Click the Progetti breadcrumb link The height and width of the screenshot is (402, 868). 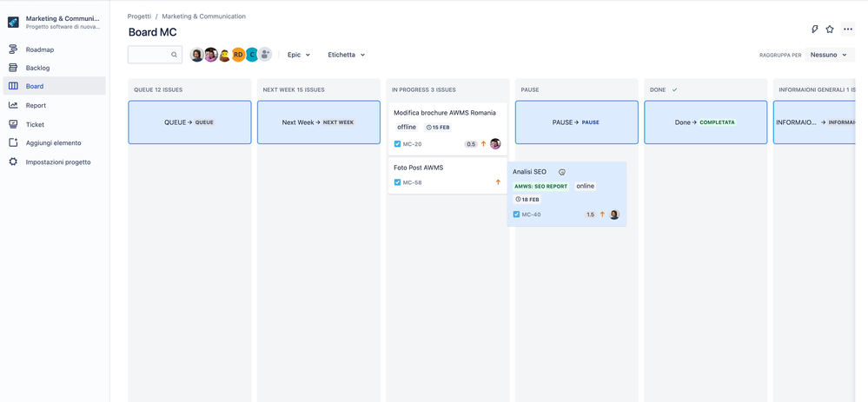pos(139,16)
